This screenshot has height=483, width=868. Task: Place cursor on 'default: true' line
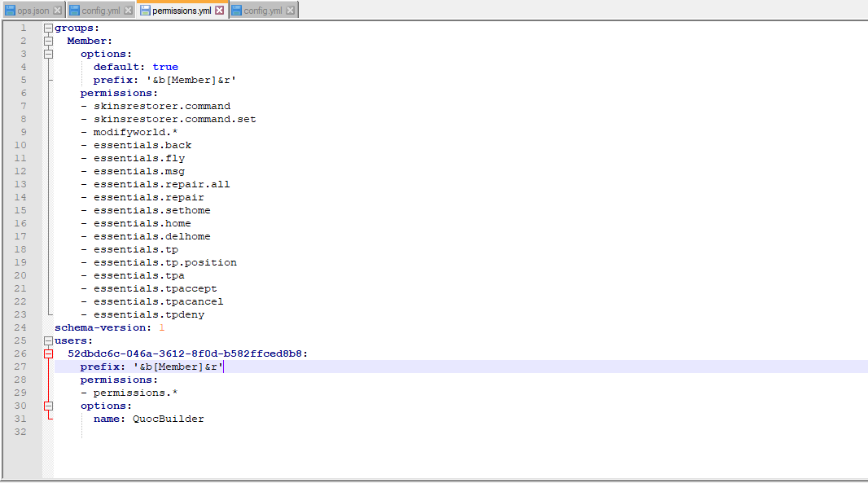point(136,67)
